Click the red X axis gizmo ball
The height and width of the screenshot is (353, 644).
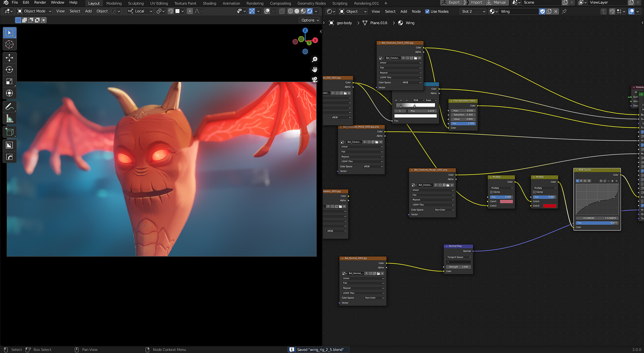coord(315,40)
